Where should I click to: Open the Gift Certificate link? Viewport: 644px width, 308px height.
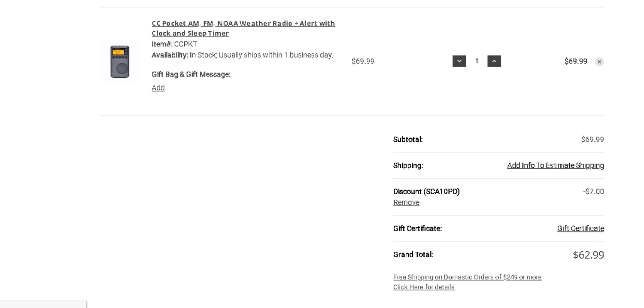(x=580, y=229)
